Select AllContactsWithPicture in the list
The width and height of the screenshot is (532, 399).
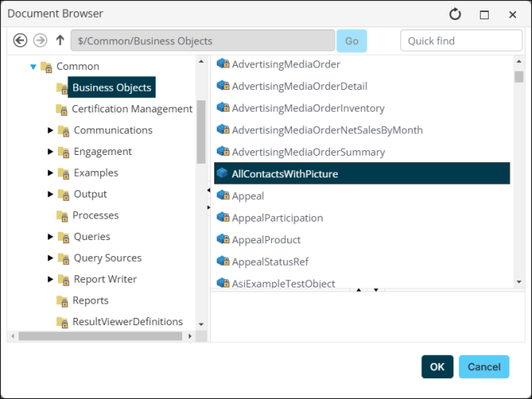tap(362, 173)
